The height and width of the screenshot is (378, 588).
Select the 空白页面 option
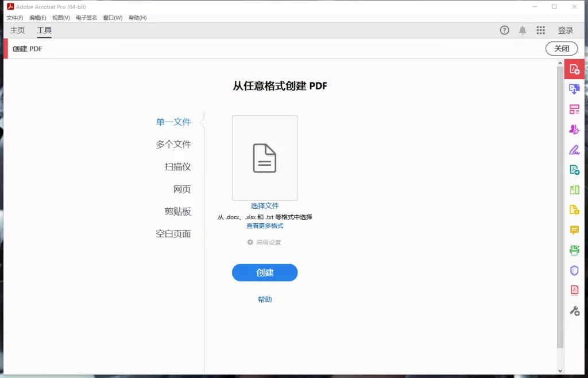tap(173, 234)
